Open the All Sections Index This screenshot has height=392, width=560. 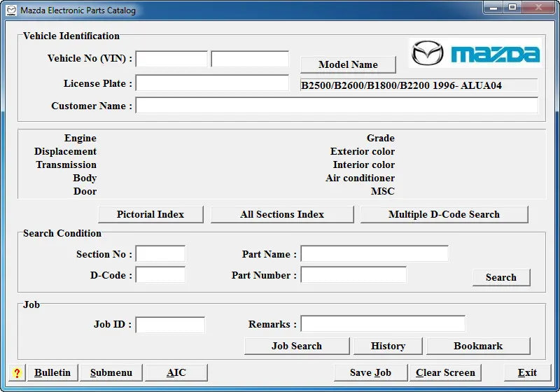point(282,215)
